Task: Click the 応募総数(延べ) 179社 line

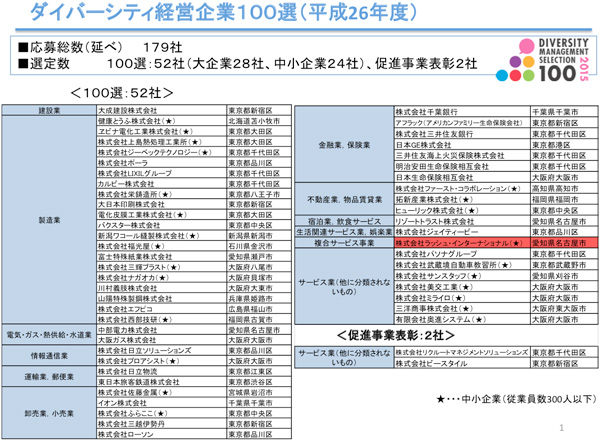Action: tap(100, 47)
